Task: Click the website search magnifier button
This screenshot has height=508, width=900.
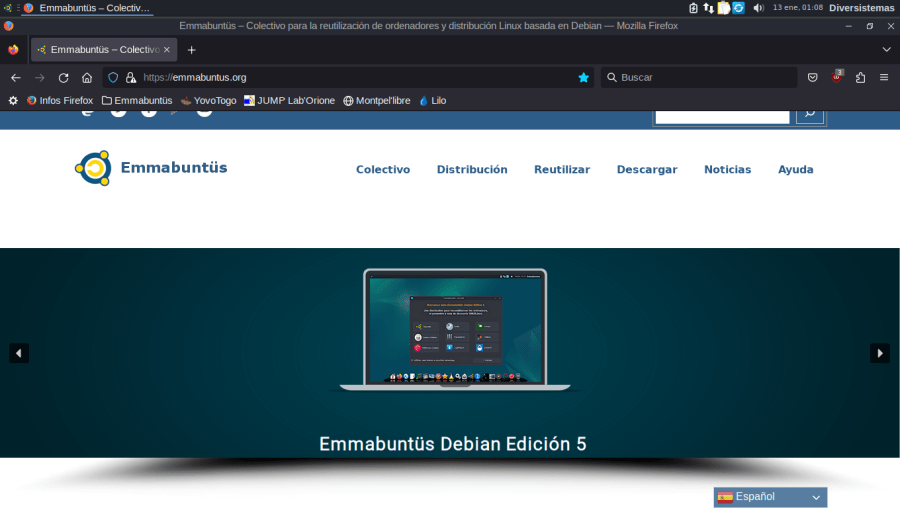Action: click(x=810, y=114)
